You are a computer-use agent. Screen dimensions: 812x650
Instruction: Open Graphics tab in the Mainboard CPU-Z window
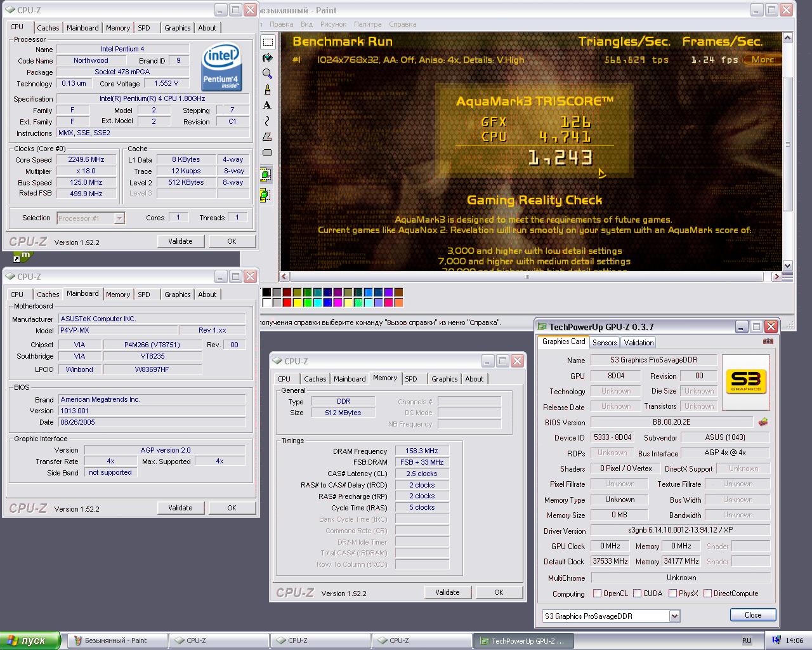(177, 295)
